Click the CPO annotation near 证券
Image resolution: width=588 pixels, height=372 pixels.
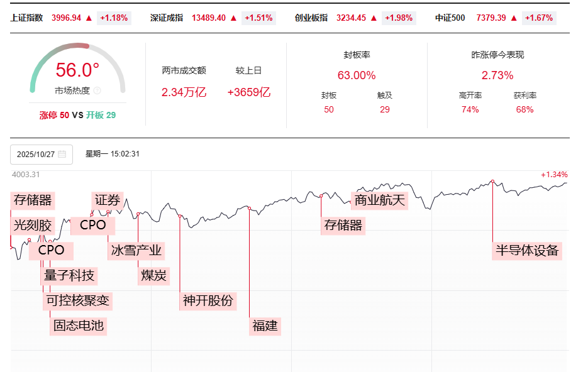pyautogui.click(x=92, y=224)
